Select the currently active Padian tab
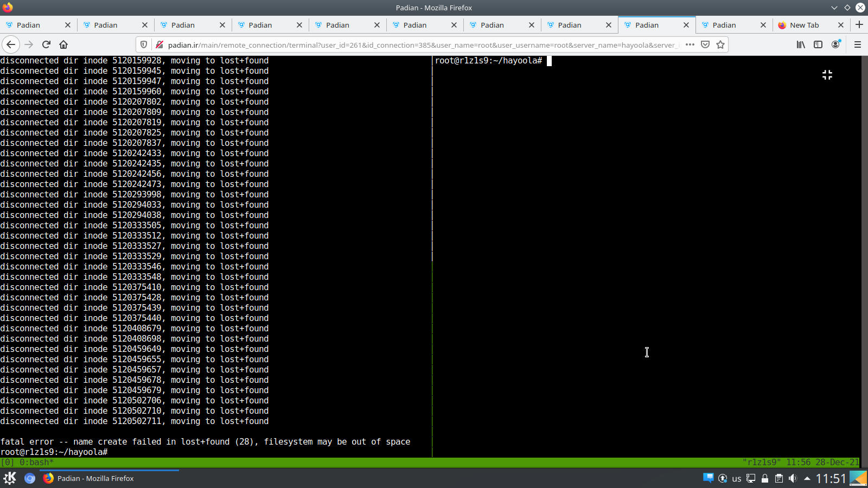 (x=647, y=25)
